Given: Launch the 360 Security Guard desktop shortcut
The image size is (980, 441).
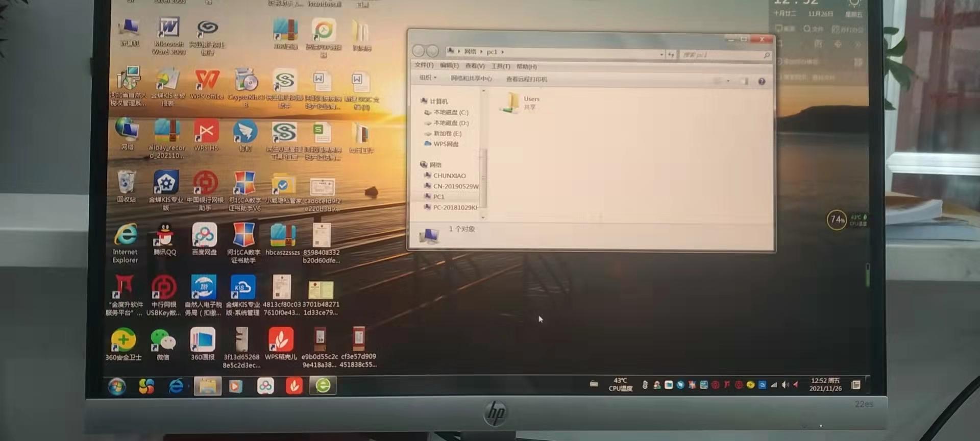Looking at the screenshot, I should 123,345.
